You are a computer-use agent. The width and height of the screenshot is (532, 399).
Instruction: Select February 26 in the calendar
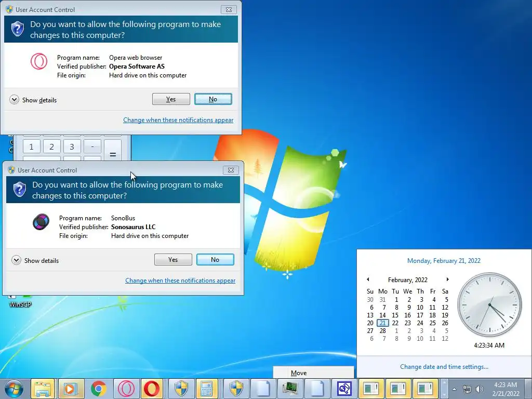445,323
